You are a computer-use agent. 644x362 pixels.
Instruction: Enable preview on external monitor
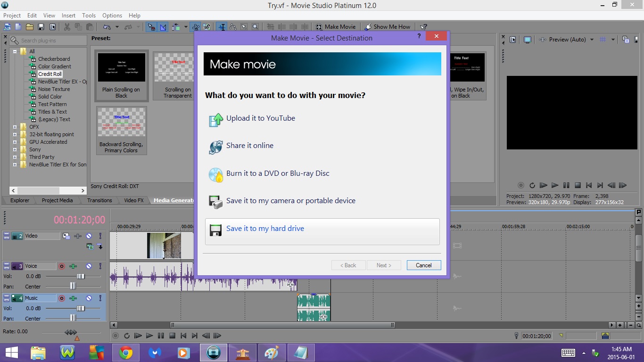(x=528, y=40)
